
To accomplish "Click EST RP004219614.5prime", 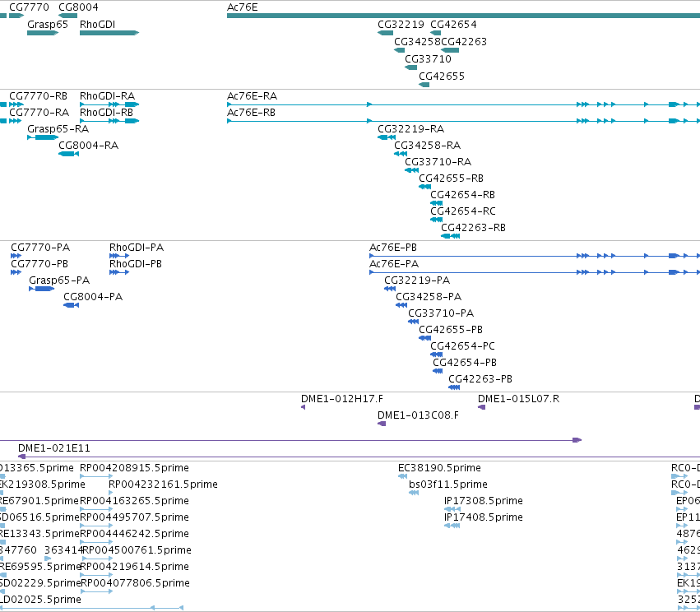I will pos(134,567).
